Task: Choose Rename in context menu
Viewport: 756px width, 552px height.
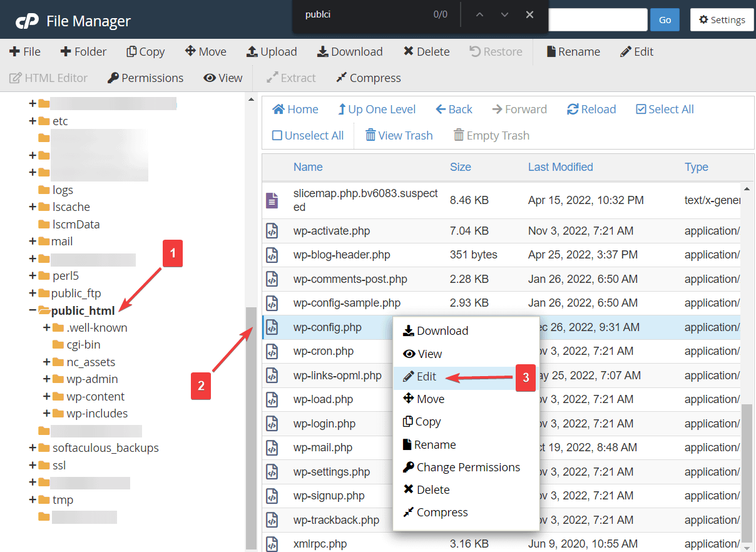Action: 466,445
